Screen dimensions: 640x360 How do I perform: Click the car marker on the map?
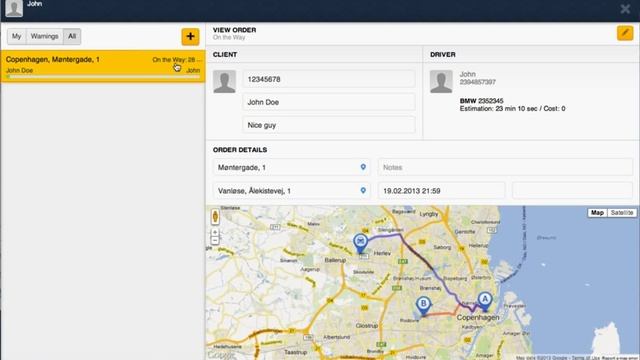[360, 243]
